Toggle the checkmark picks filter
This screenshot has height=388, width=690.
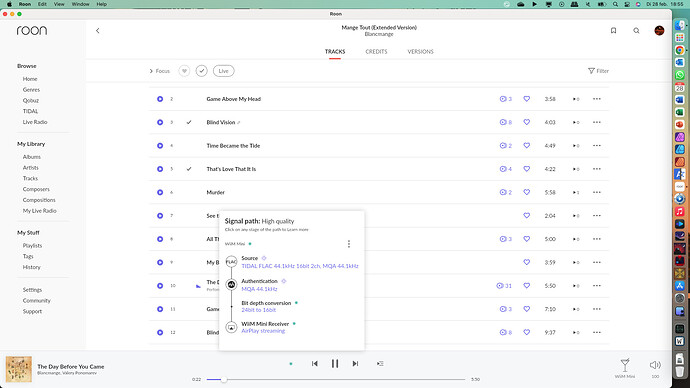(x=202, y=71)
